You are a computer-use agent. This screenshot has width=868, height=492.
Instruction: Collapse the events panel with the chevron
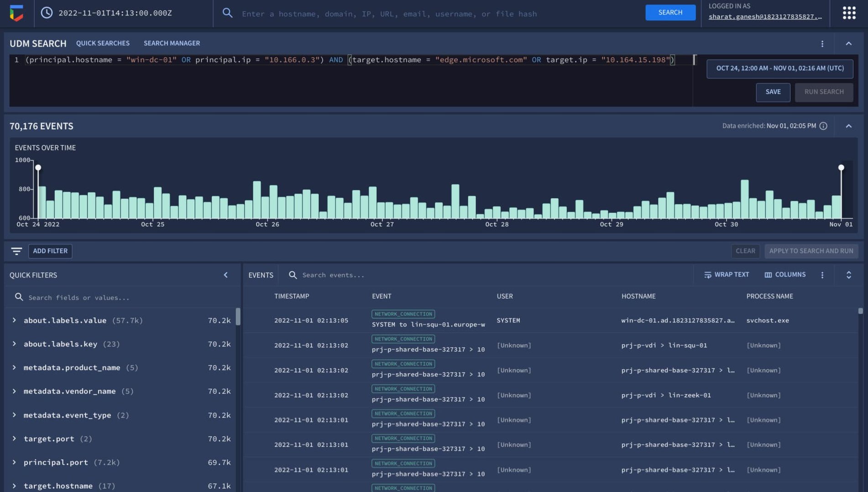(x=849, y=126)
